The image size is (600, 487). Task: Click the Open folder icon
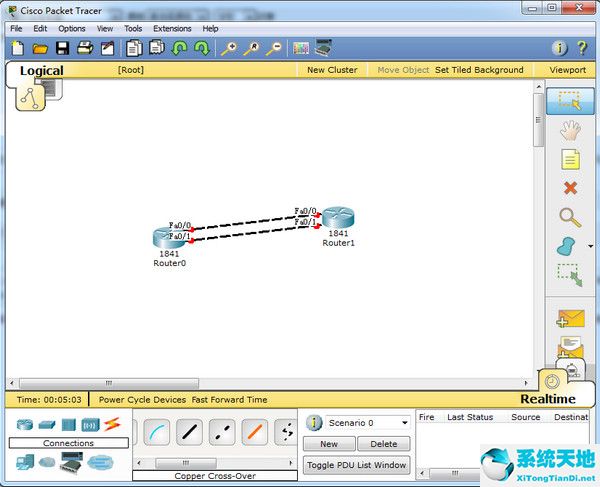[x=40, y=49]
